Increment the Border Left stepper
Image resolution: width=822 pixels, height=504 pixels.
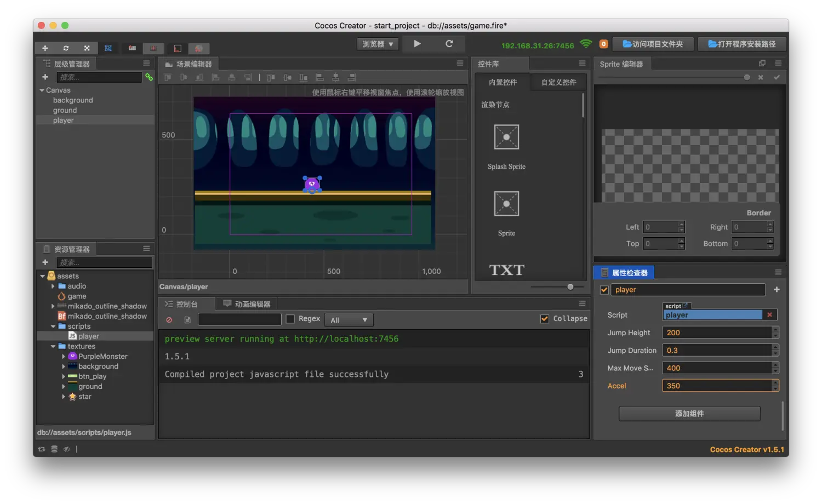pos(681,224)
